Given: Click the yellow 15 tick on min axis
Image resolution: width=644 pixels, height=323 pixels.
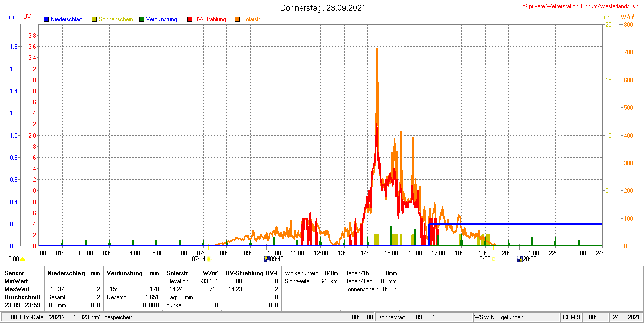Looking at the screenshot, I should pos(608,80).
